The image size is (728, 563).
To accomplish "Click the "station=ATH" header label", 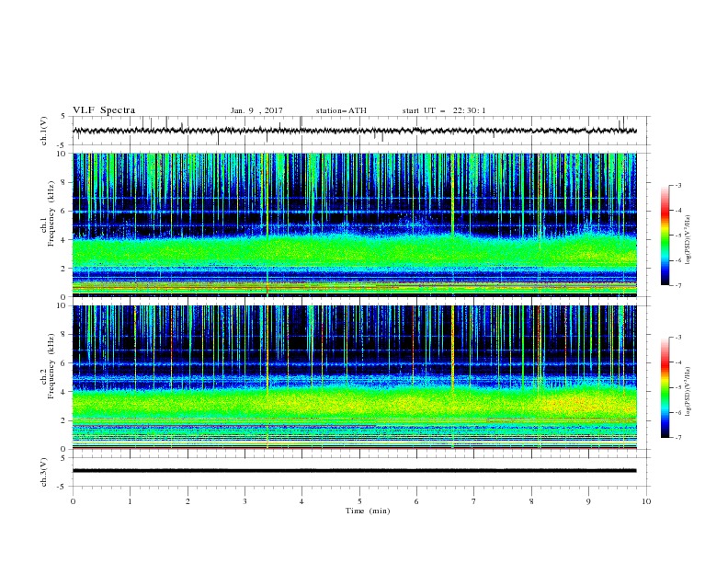I will point(341,110).
